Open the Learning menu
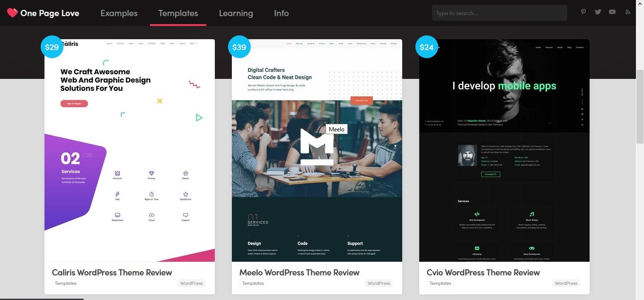Viewport: 644px width, 300px height. [236, 13]
